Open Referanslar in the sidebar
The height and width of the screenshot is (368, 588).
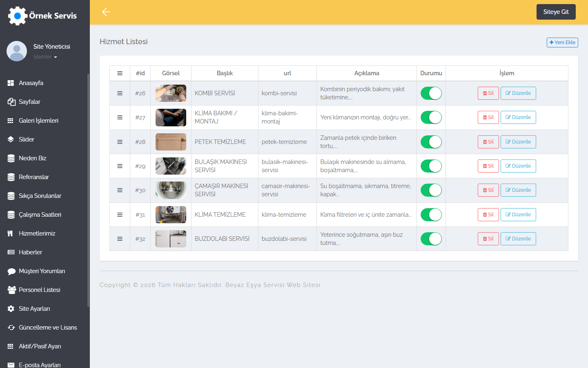(x=34, y=177)
